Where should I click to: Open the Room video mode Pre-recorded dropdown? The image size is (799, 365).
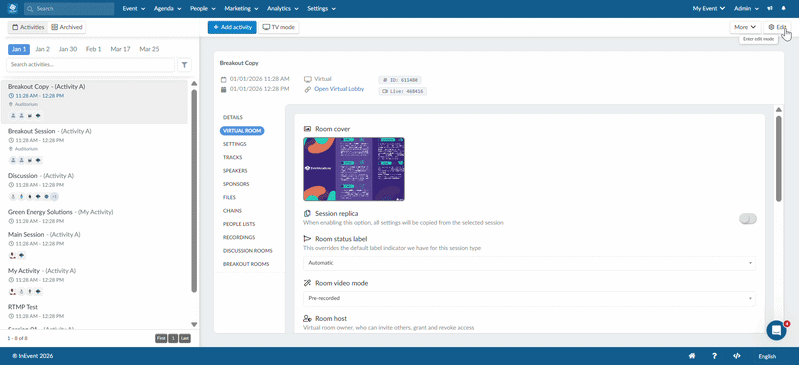(x=529, y=298)
